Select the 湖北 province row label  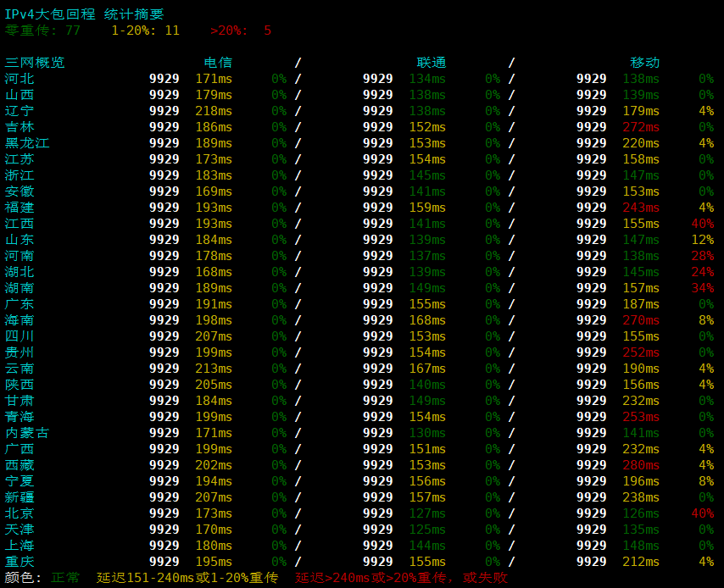coord(19,272)
